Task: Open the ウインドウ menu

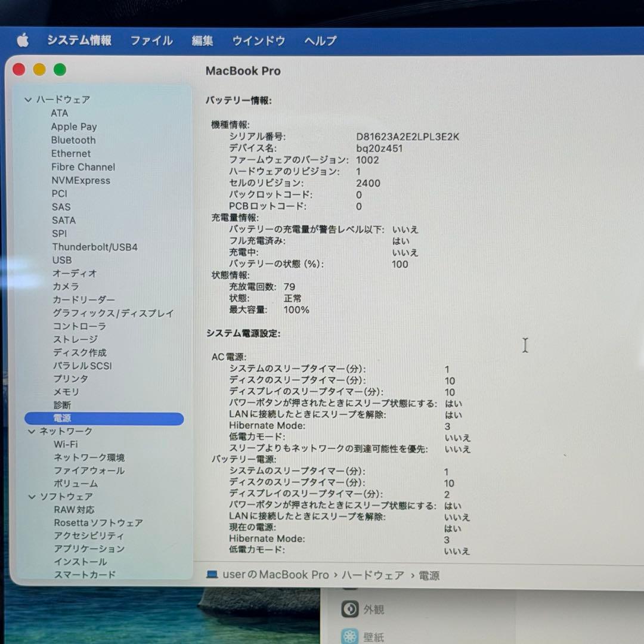Action: tap(258, 41)
